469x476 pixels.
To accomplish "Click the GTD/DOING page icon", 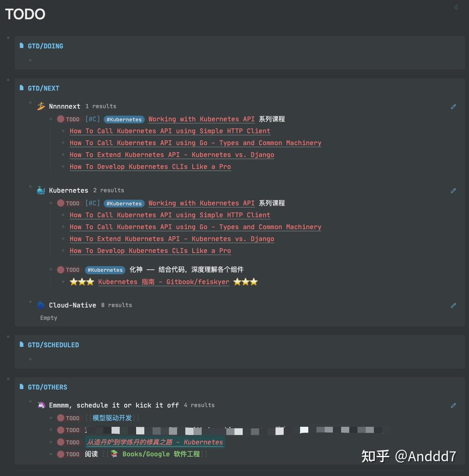I will (x=22, y=46).
